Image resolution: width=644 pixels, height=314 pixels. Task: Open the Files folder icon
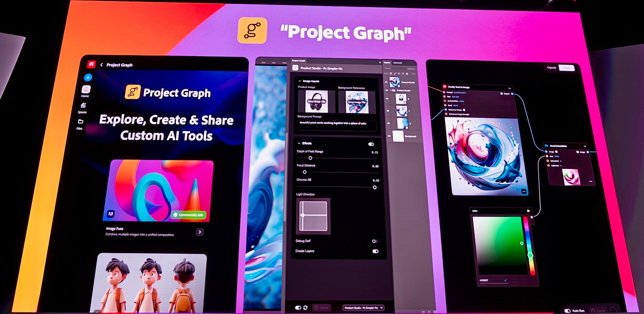pos(80,122)
